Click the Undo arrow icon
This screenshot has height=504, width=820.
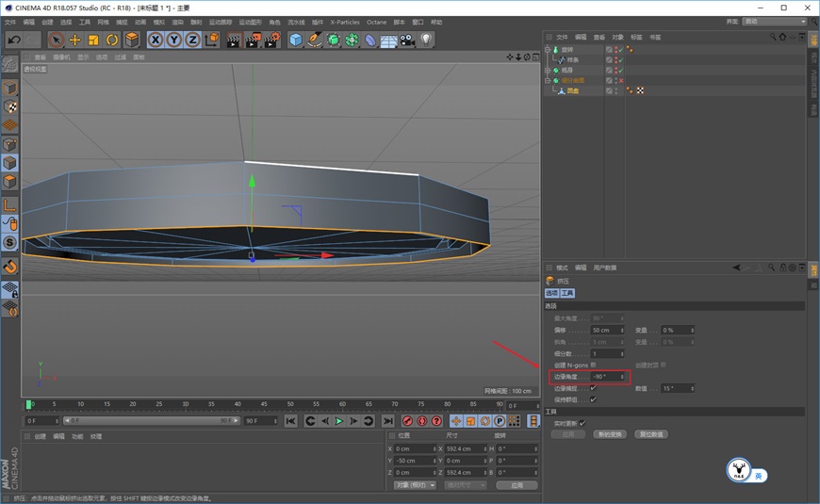coord(14,40)
